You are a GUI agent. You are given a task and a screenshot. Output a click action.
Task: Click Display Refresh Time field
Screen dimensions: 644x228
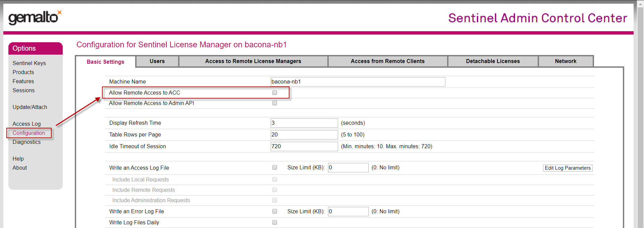[304, 123]
